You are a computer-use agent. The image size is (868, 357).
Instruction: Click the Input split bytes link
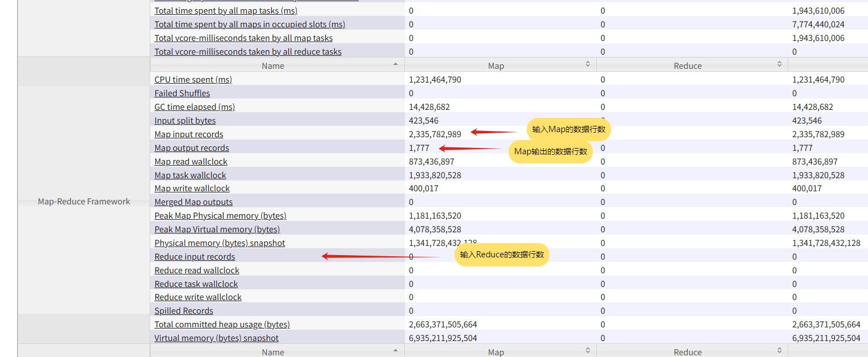click(x=185, y=121)
